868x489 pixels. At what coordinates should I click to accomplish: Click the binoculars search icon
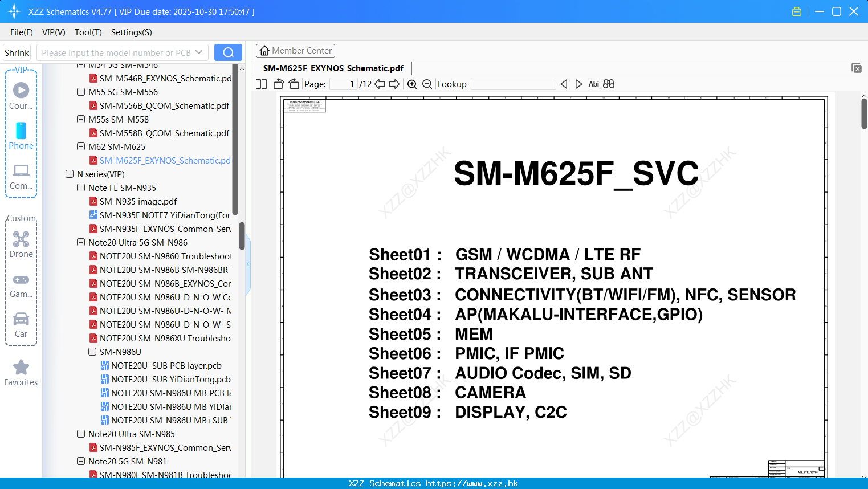click(609, 84)
